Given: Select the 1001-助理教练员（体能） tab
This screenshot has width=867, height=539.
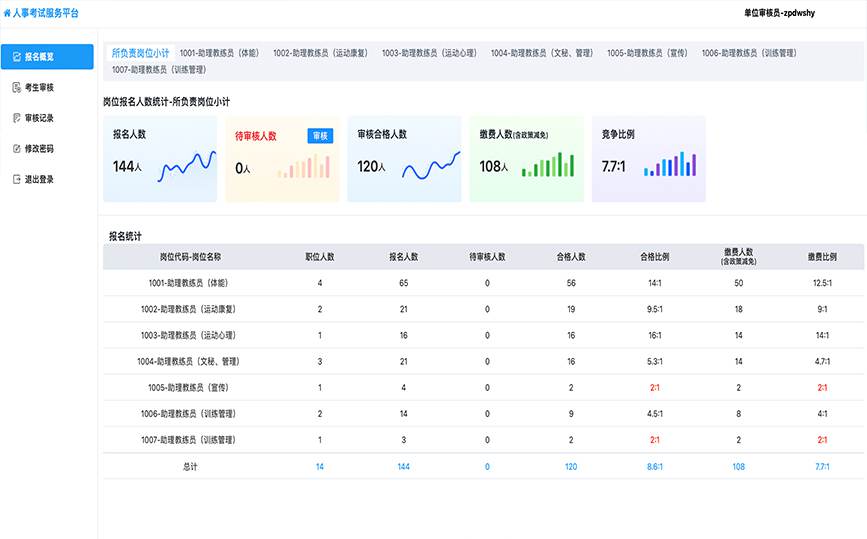Looking at the screenshot, I should [220, 53].
